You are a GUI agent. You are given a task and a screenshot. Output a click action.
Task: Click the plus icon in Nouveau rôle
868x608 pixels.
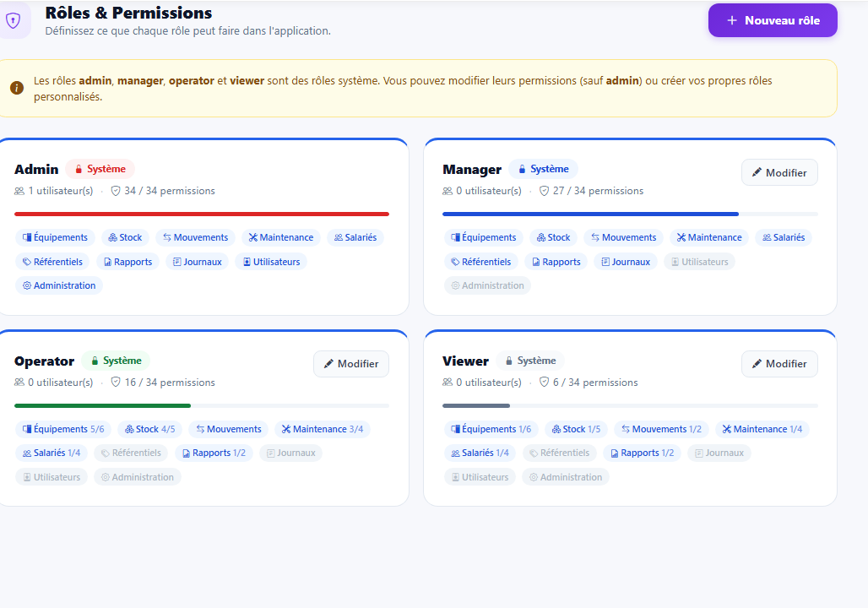(x=732, y=20)
